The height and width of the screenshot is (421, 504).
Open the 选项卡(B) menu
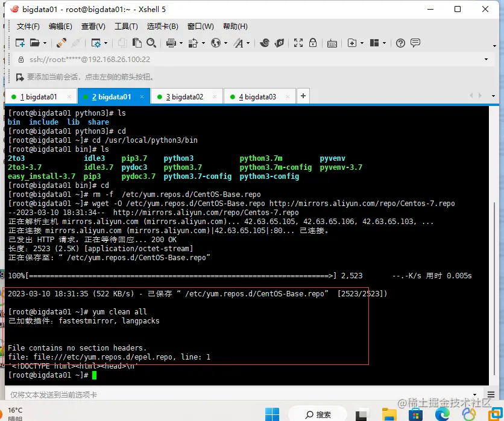point(162,27)
